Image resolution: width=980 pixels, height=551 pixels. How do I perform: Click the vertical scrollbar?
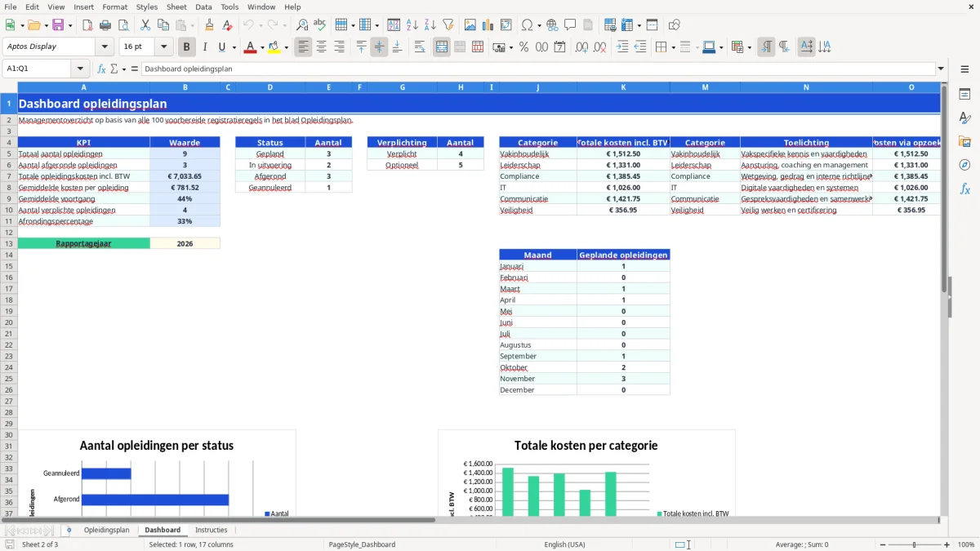[943, 298]
